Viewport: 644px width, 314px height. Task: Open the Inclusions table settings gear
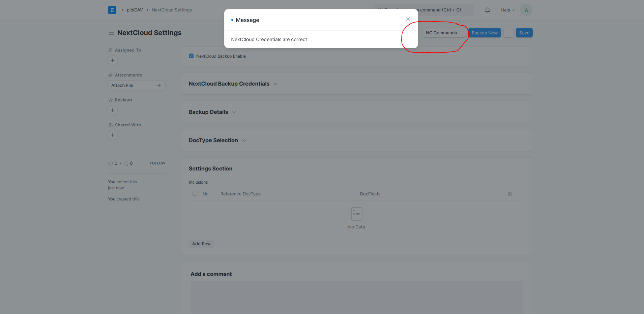510,194
